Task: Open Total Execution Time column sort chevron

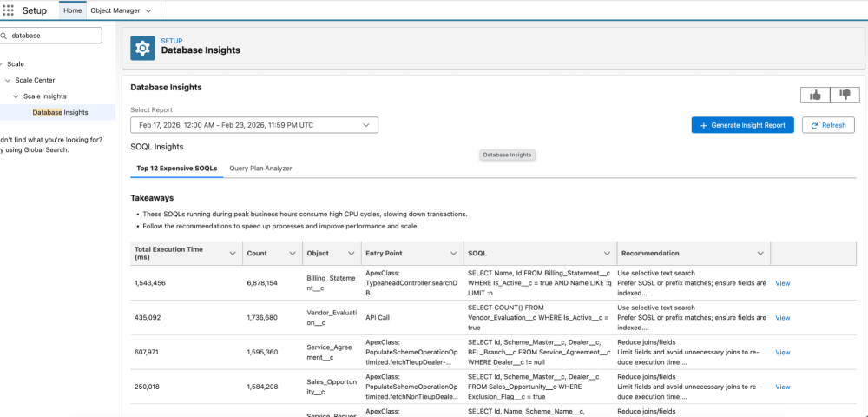Action: click(232, 254)
